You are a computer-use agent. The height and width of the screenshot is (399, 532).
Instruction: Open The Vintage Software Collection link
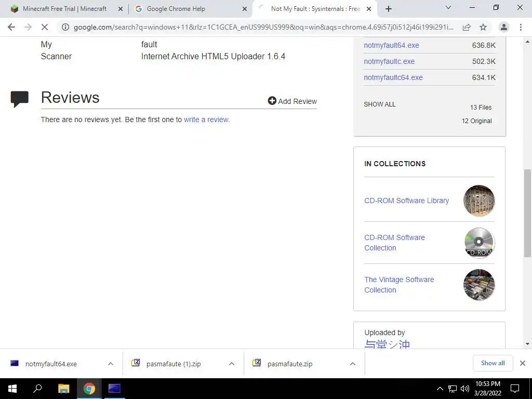(x=399, y=285)
